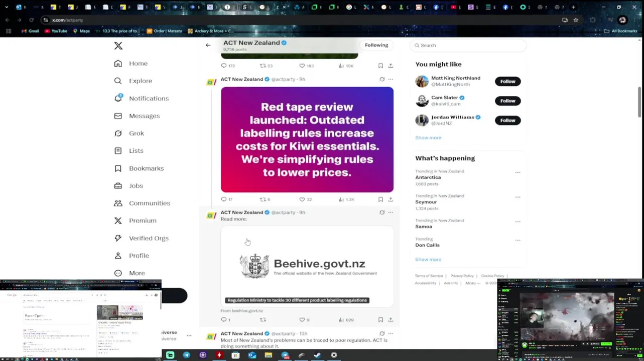Viewport: 644px width, 361px height.
Task: Click the Search field
Action: [x=469, y=45]
